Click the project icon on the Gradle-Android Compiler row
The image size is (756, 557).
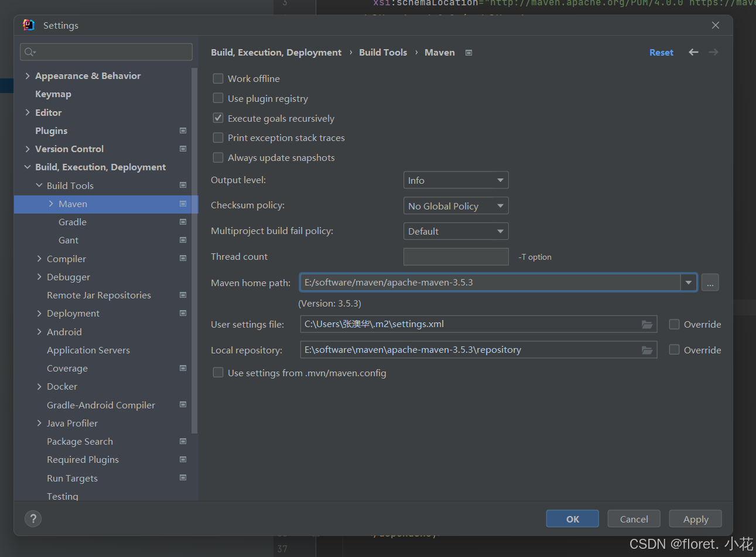tap(183, 404)
